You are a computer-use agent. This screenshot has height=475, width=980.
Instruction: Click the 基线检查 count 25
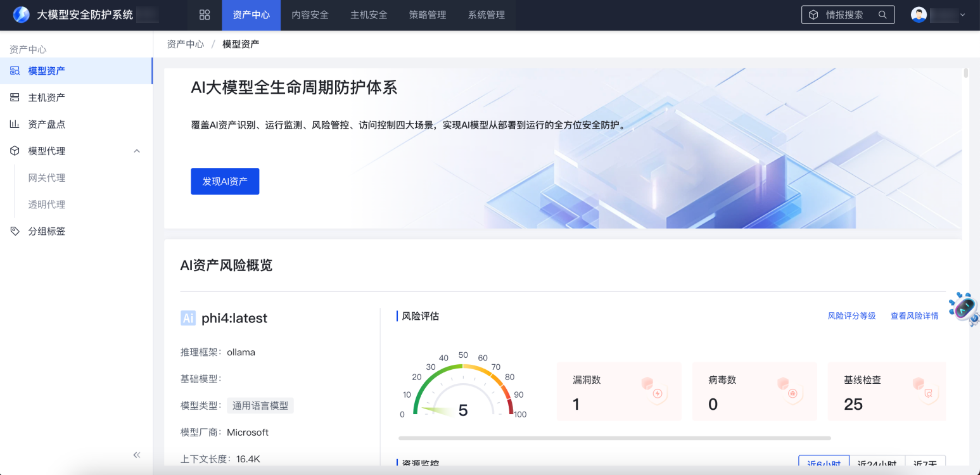tap(853, 405)
